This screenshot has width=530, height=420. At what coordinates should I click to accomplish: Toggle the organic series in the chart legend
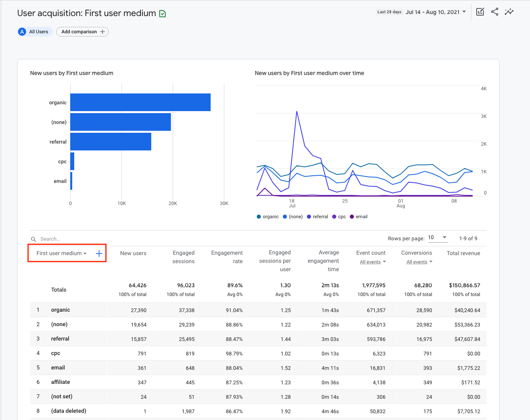[x=267, y=217]
